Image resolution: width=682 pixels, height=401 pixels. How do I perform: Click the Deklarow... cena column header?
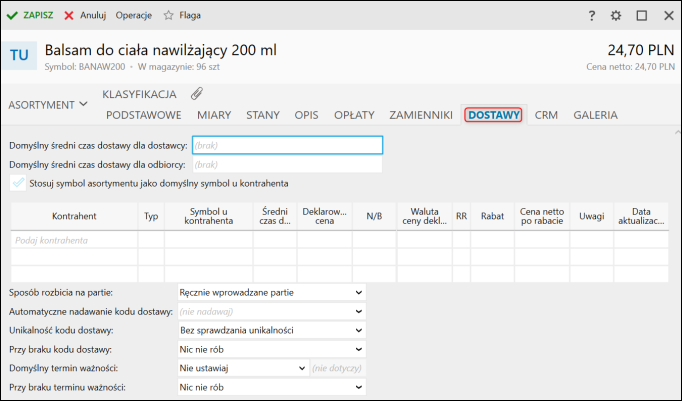pyautogui.click(x=324, y=216)
